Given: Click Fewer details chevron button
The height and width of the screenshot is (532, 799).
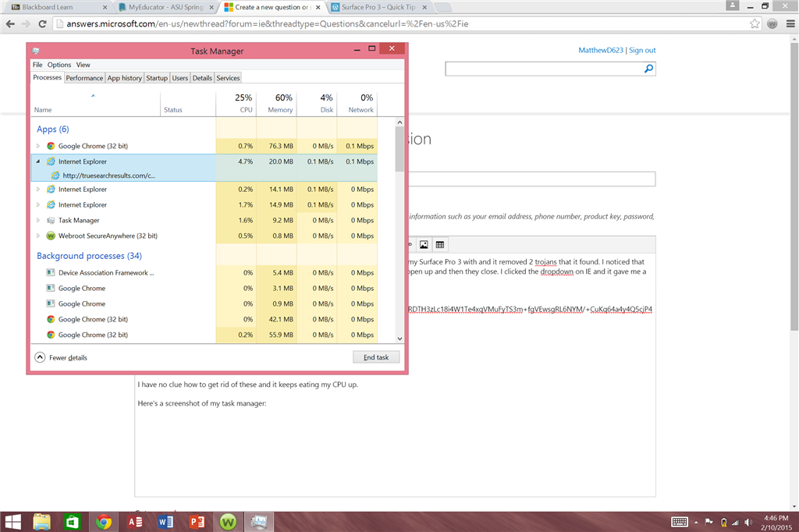Looking at the screenshot, I should (x=40, y=357).
